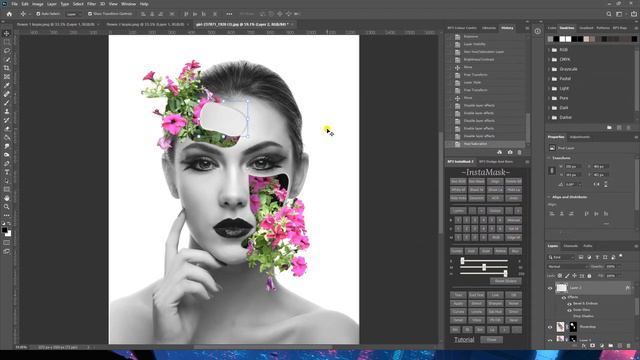Toggle Lock transparent pixels in Layers panel

click(x=560, y=276)
